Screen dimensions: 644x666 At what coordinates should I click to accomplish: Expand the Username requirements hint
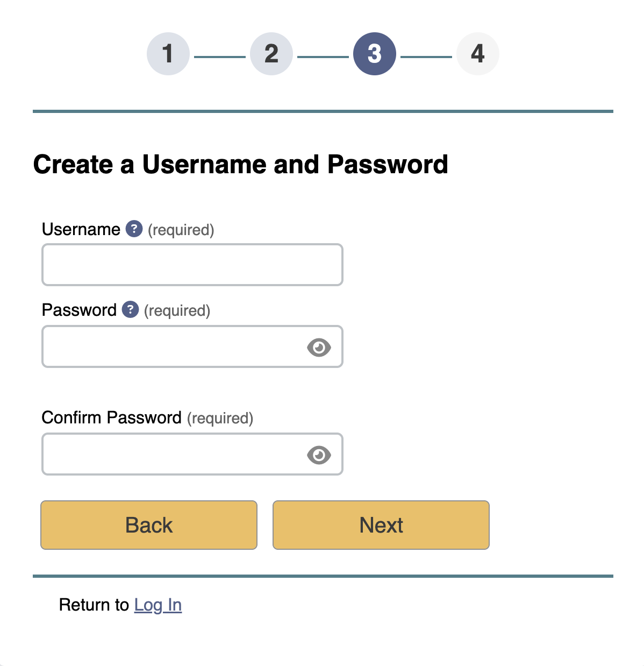(133, 229)
